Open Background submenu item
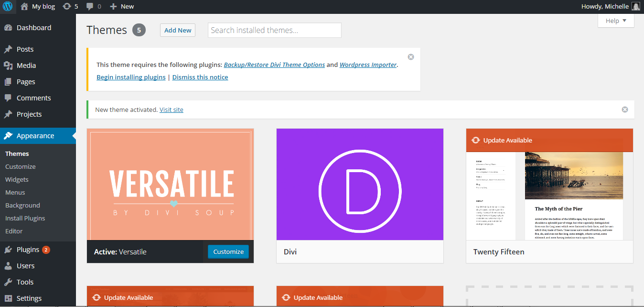The height and width of the screenshot is (307, 644). [22, 205]
